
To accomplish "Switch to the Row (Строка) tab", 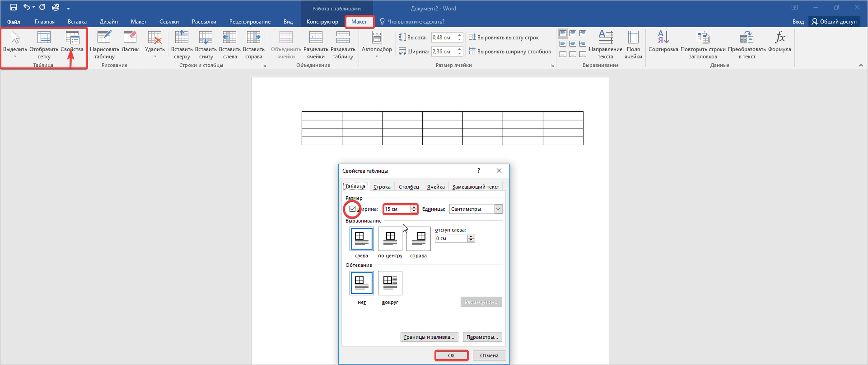I will (x=382, y=187).
